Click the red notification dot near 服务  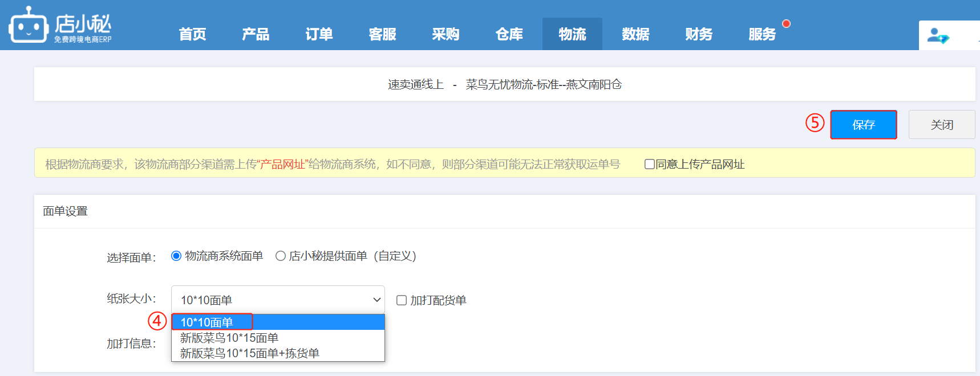point(786,23)
